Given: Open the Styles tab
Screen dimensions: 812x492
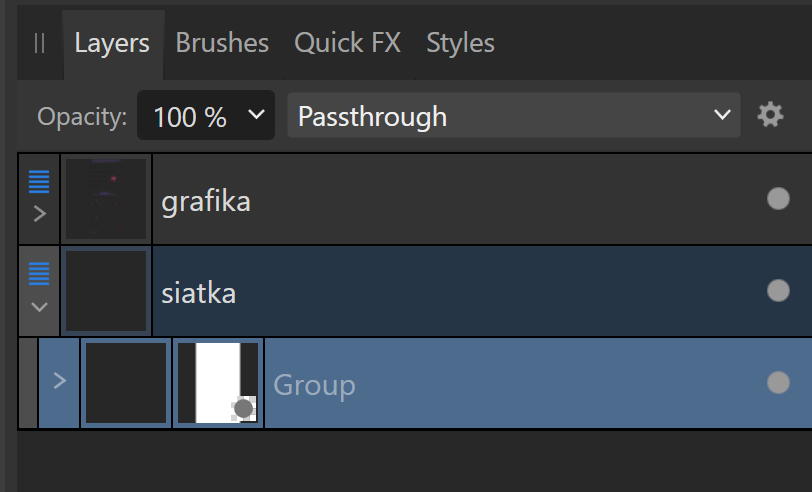Looking at the screenshot, I should tap(460, 42).
